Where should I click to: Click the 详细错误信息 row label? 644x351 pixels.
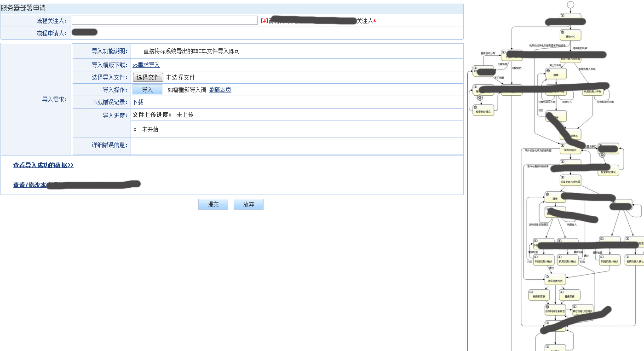tap(109, 145)
